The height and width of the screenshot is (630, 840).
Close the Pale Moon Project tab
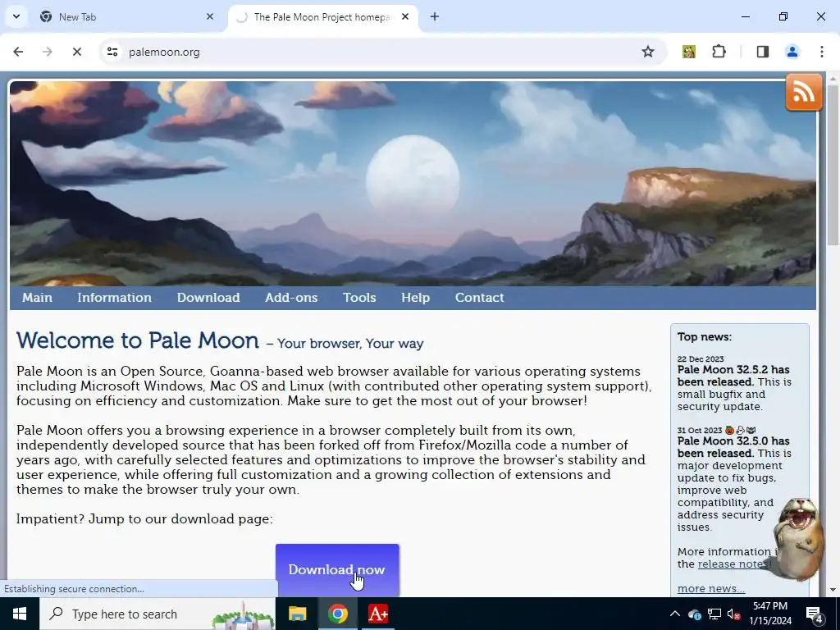[x=405, y=16]
